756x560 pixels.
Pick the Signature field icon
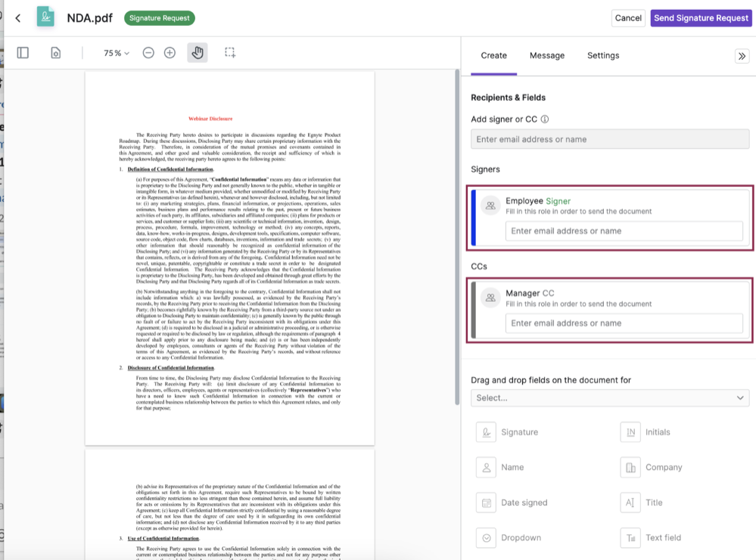(486, 432)
